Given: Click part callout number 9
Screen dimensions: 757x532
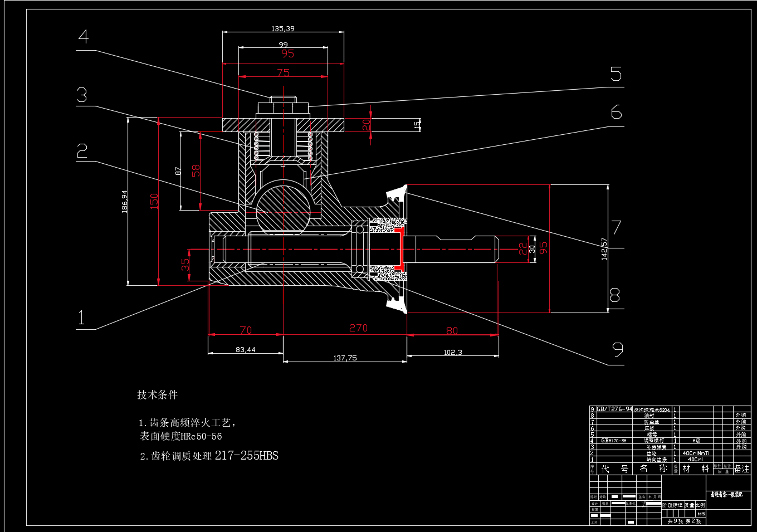Looking at the screenshot, I should [618, 349].
